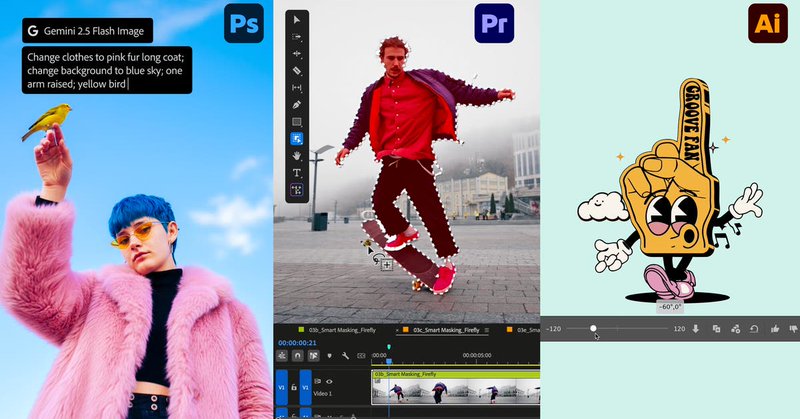The height and width of the screenshot is (419, 800).
Task: Click the thumbs down feedback icon
Action: [794, 329]
